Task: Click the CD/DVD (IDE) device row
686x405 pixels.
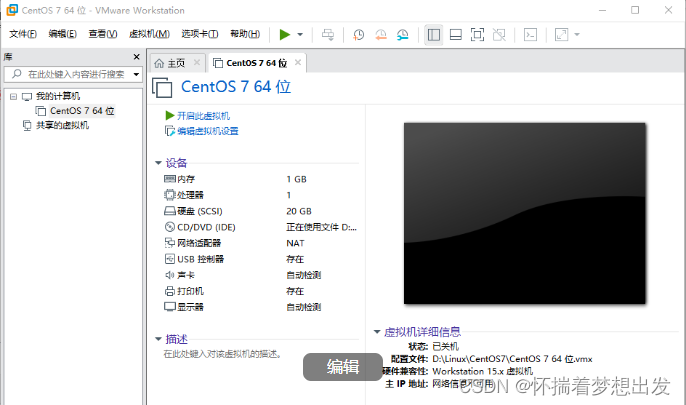Action: (x=261, y=227)
